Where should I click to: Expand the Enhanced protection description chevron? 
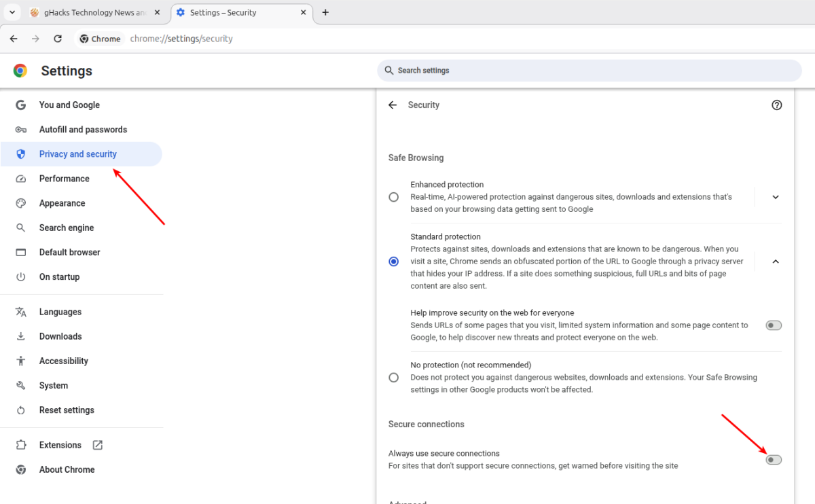[775, 196]
